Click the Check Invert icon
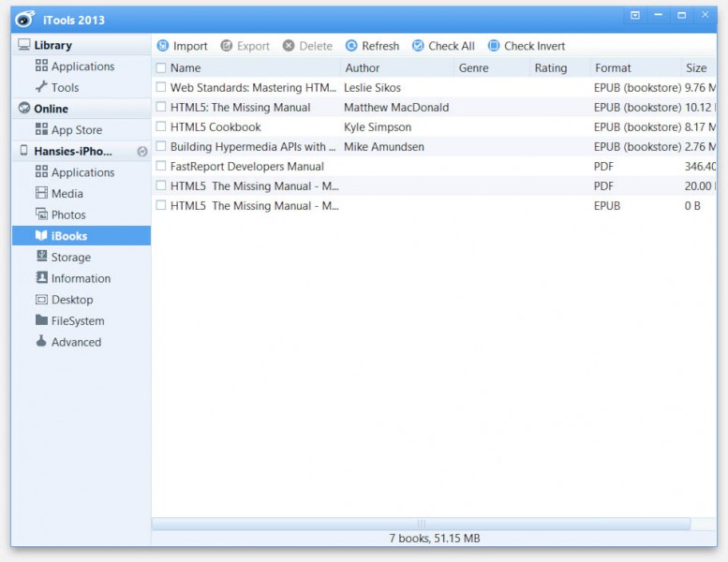Viewport: 728px width, 562px height. [x=494, y=46]
